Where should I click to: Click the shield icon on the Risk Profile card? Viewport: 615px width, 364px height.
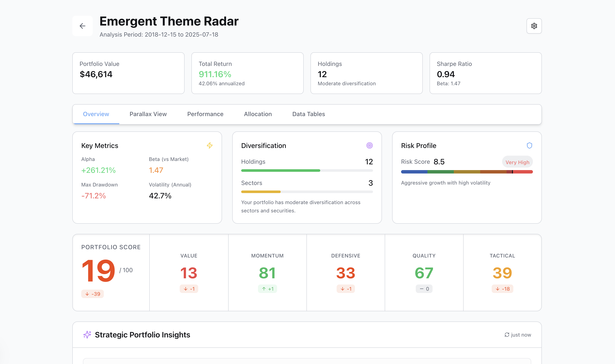point(530,145)
